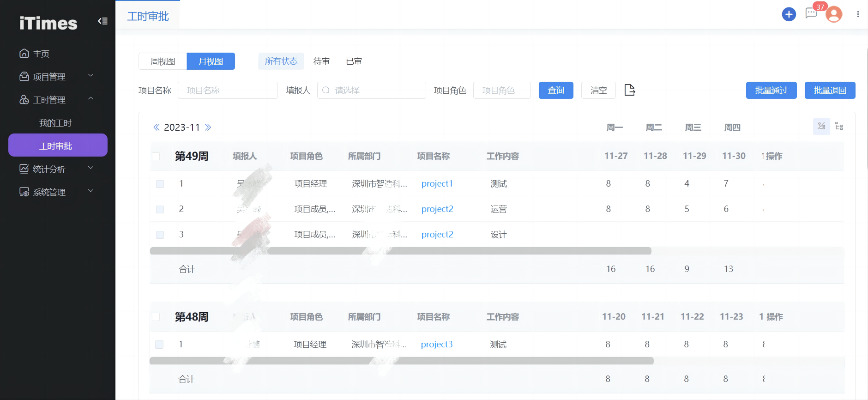868x400 pixels.
Task: Toggle the percentage display icon
Action: (821, 127)
